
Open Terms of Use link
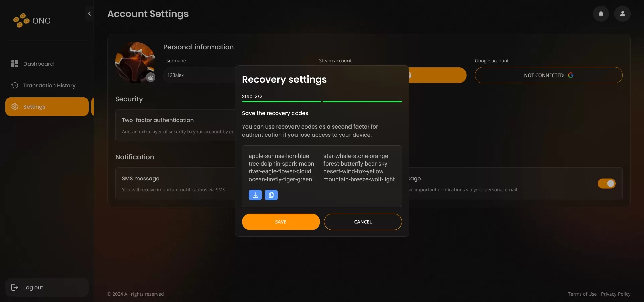pyautogui.click(x=582, y=294)
